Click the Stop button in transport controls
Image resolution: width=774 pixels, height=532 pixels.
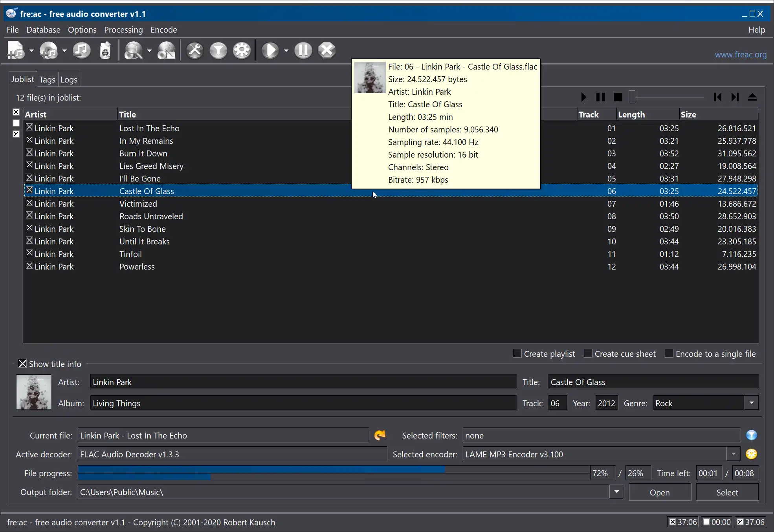tap(618, 97)
